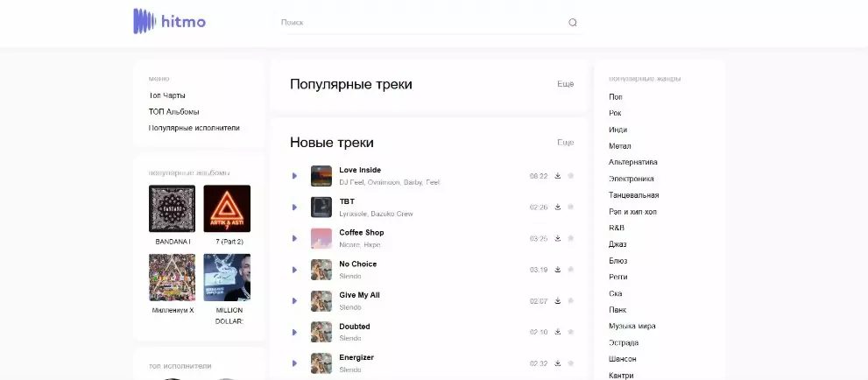The image size is (868, 380).
Task: Select the Музыка мира genre
Action: (x=632, y=326)
